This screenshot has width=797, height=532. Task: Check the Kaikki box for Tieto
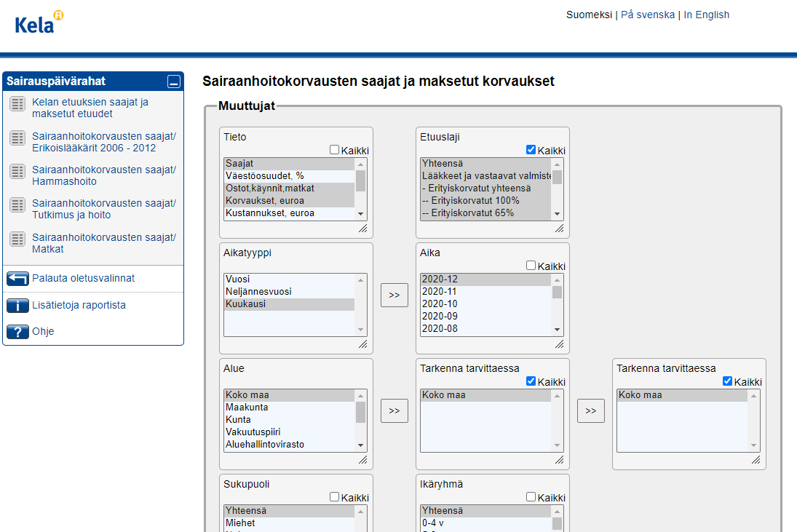335,150
